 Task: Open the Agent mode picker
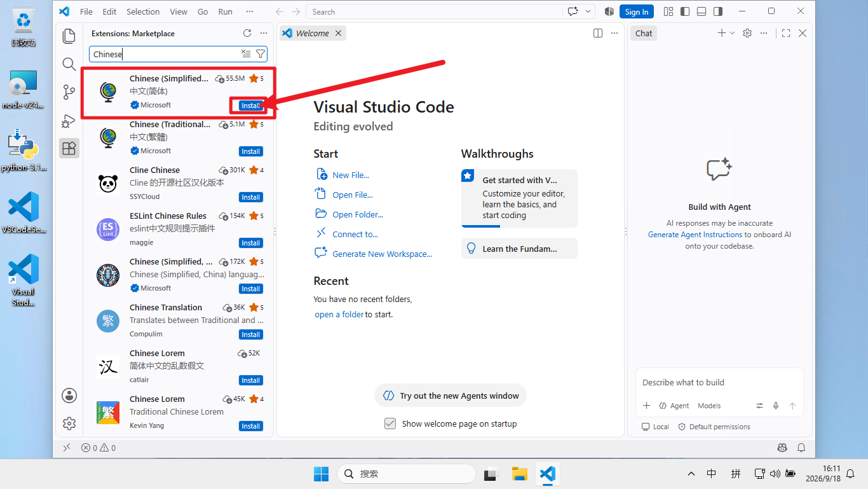(x=674, y=406)
